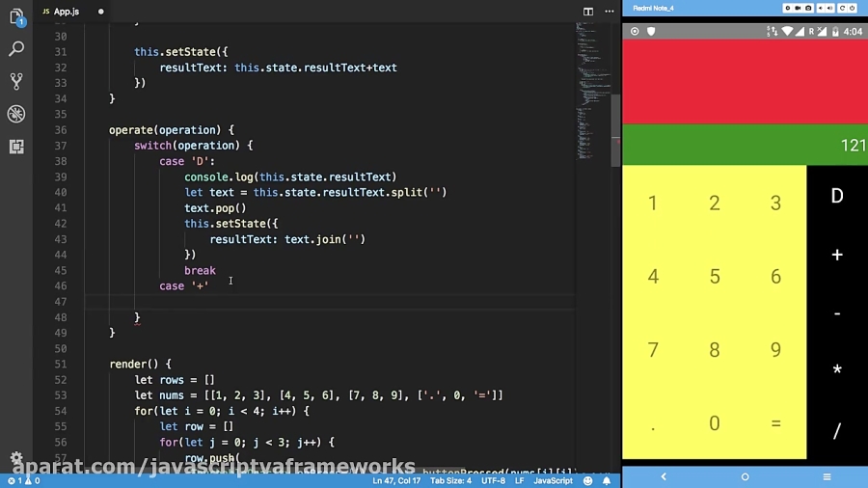868x488 pixels.
Task: Click the emulator power button icon
Action: point(853,9)
